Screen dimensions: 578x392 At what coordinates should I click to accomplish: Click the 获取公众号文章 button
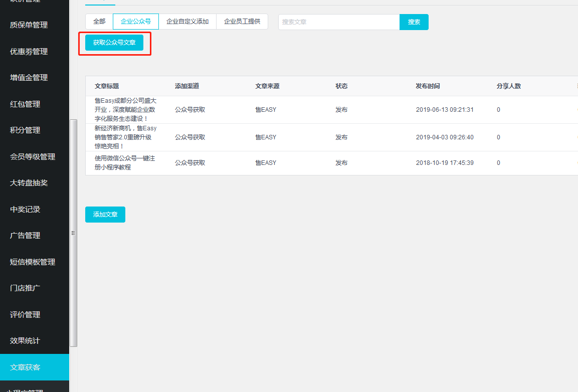(x=114, y=43)
